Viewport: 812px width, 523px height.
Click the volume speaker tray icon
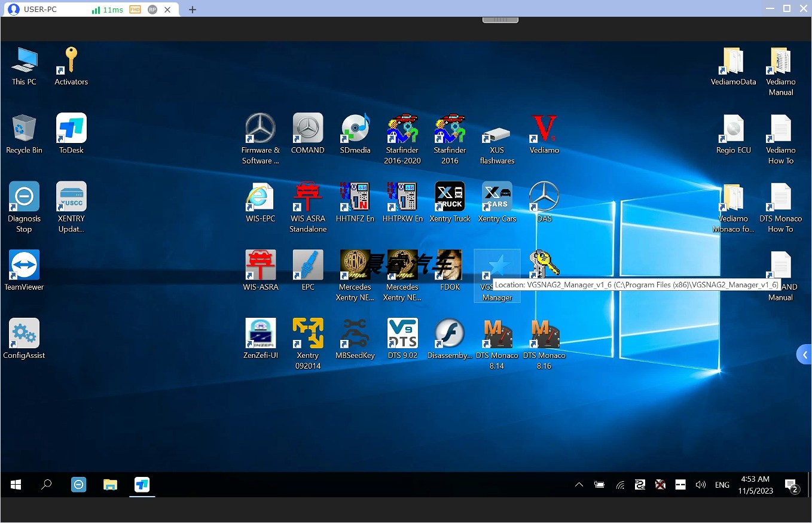pyautogui.click(x=701, y=485)
